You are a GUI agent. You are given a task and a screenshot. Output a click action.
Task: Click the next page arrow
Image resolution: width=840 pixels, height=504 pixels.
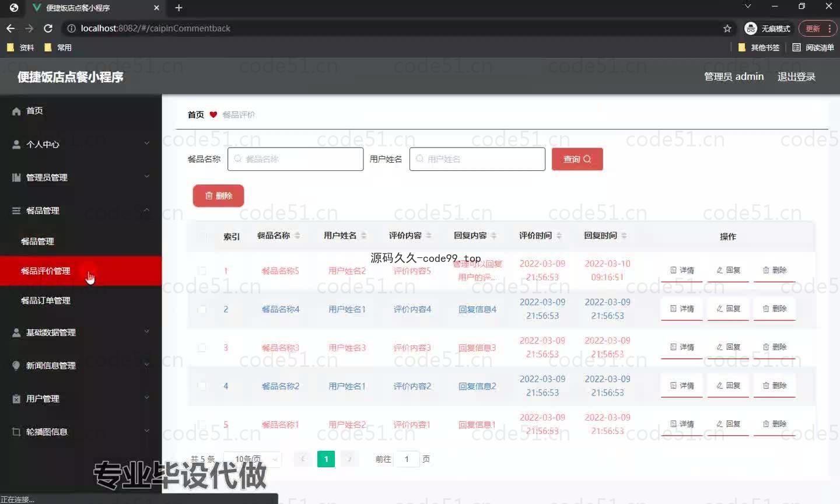(x=349, y=459)
